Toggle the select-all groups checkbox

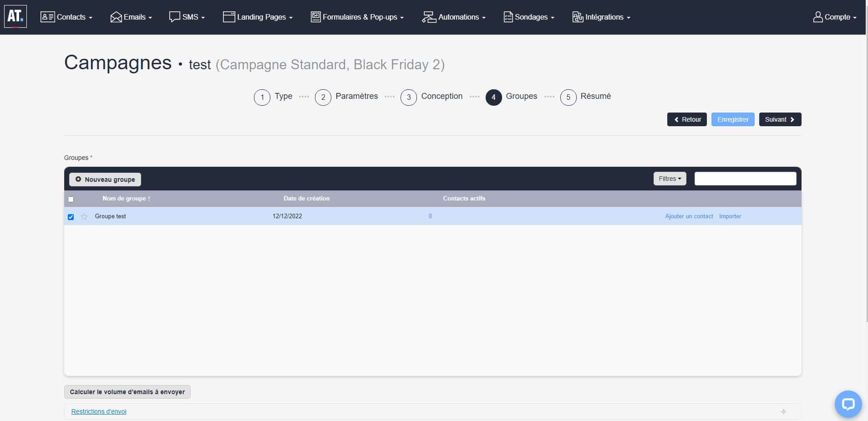pyautogui.click(x=71, y=199)
